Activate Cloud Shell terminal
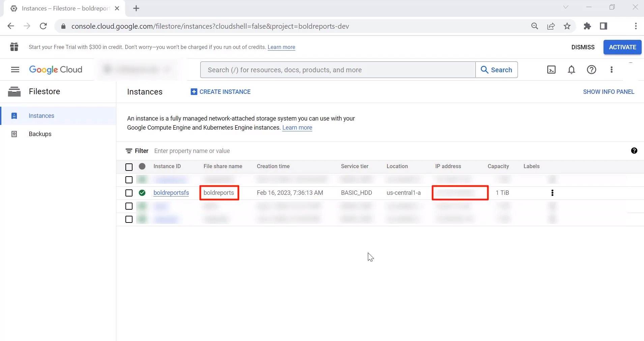Screen dimensions: 644x341 (x=551, y=70)
